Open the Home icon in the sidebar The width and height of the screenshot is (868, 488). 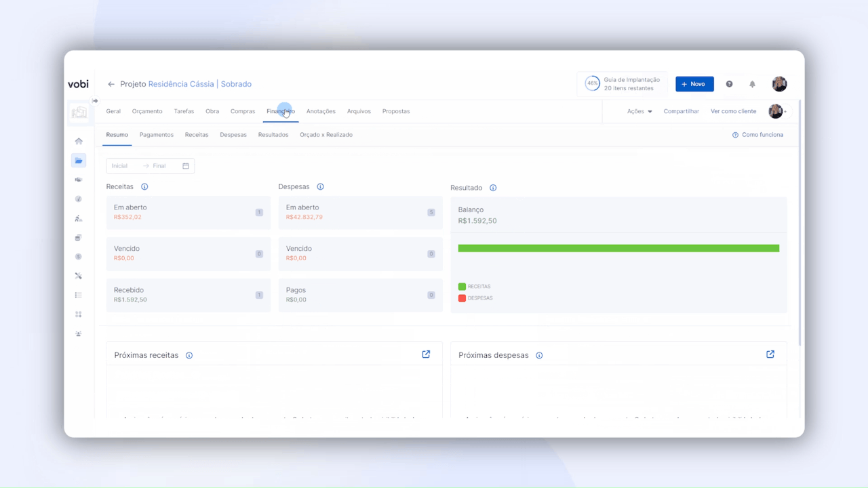point(79,141)
